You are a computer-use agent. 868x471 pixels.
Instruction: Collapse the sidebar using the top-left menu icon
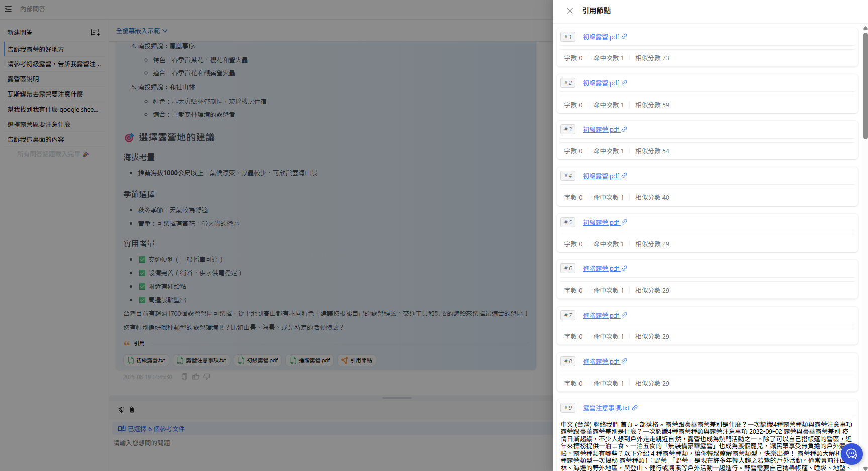(8, 9)
